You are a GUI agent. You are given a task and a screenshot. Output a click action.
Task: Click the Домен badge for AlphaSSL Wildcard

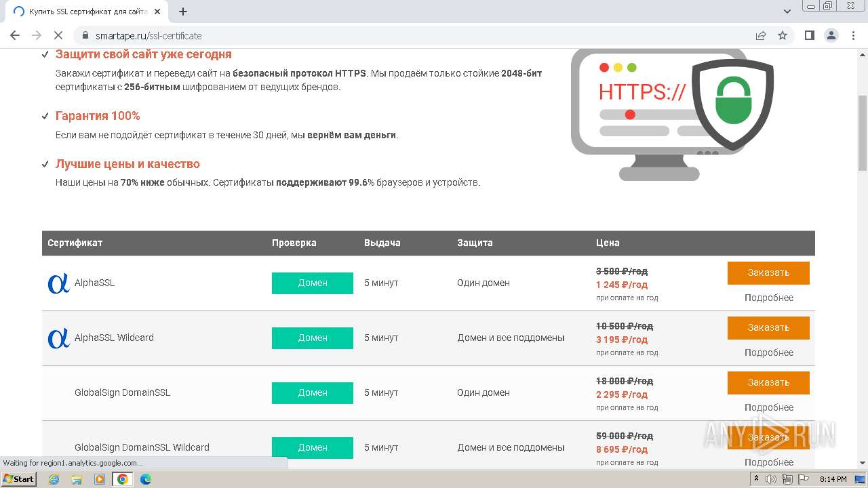[x=313, y=338]
